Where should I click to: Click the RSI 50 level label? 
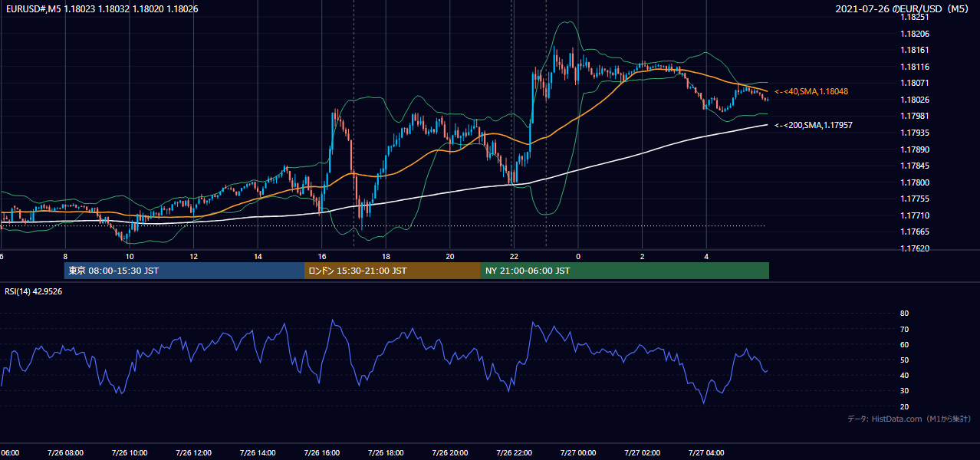pos(904,360)
